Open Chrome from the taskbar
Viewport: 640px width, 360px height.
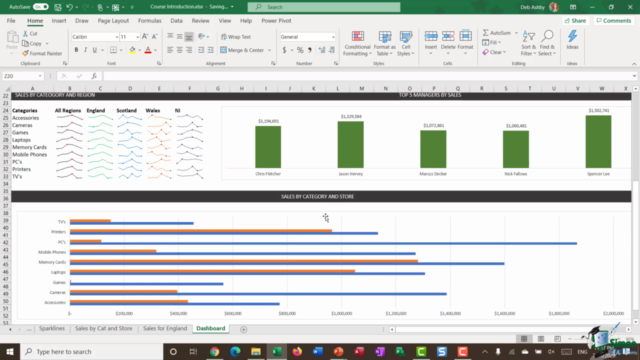coord(214,351)
